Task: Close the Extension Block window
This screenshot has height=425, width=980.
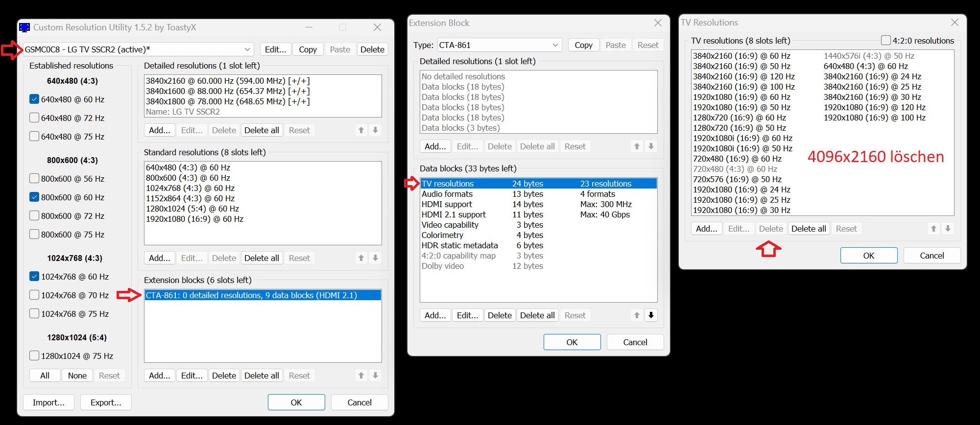Action: coord(658,23)
